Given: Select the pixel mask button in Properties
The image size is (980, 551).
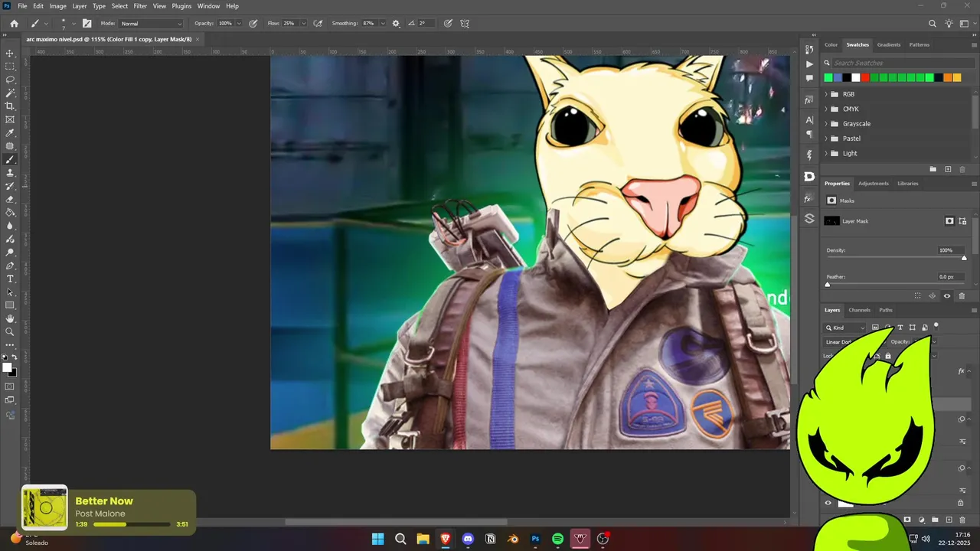Looking at the screenshot, I should tap(949, 221).
